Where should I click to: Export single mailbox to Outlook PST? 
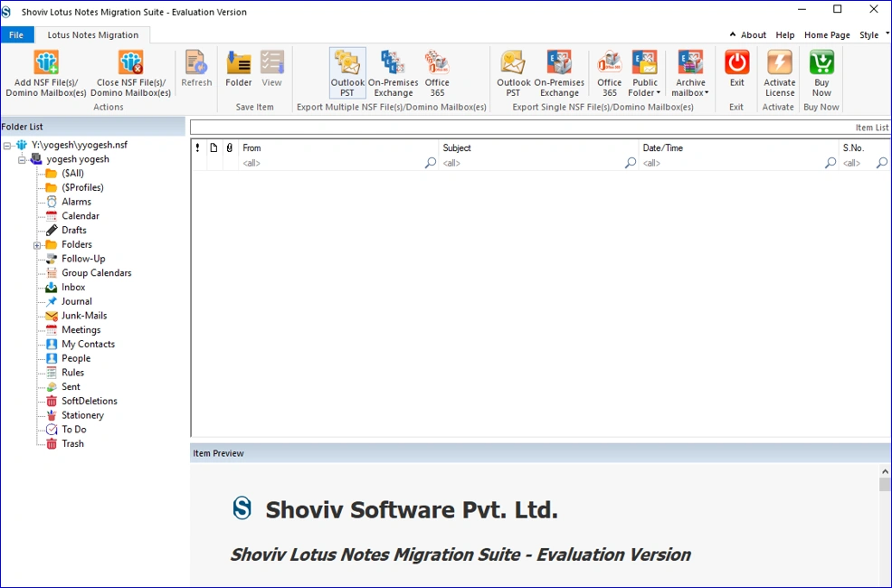click(513, 71)
